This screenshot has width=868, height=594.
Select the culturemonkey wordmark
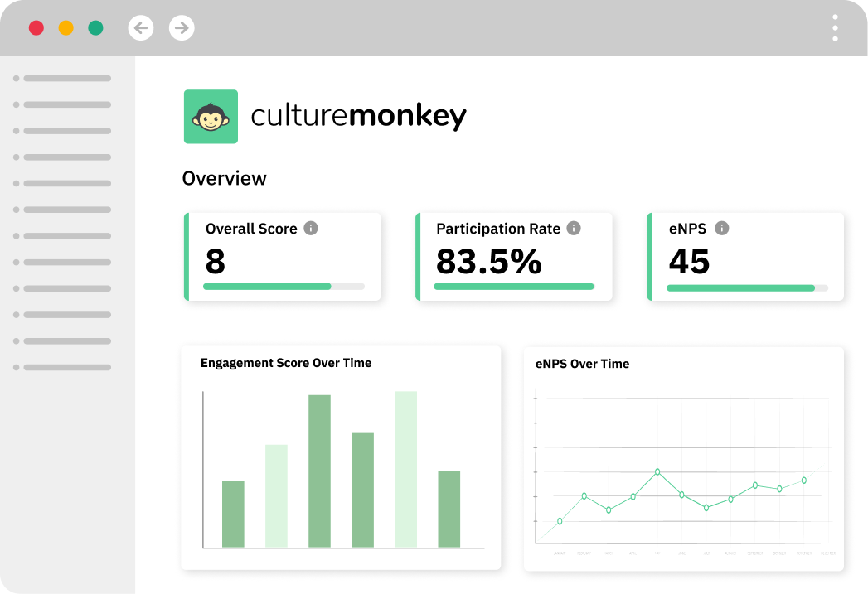click(x=359, y=116)
